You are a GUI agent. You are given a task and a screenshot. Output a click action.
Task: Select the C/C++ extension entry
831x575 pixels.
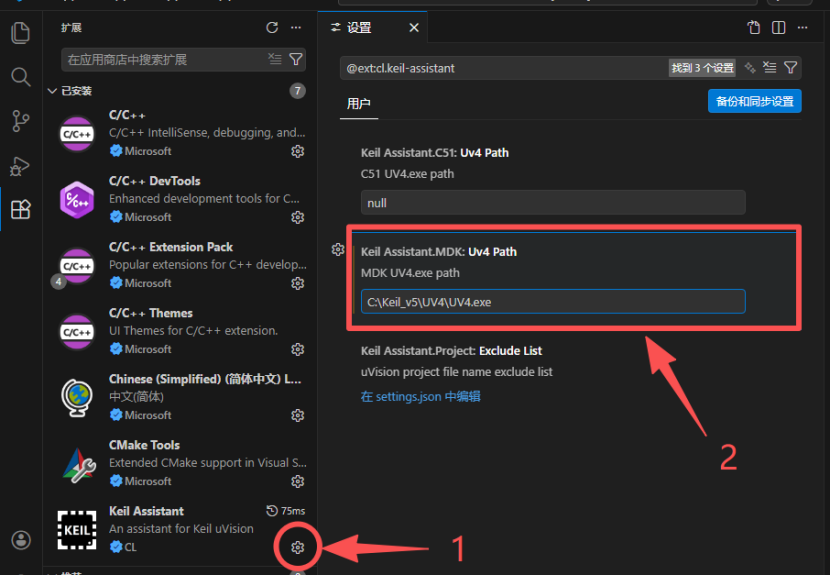[x=180, y=133]
